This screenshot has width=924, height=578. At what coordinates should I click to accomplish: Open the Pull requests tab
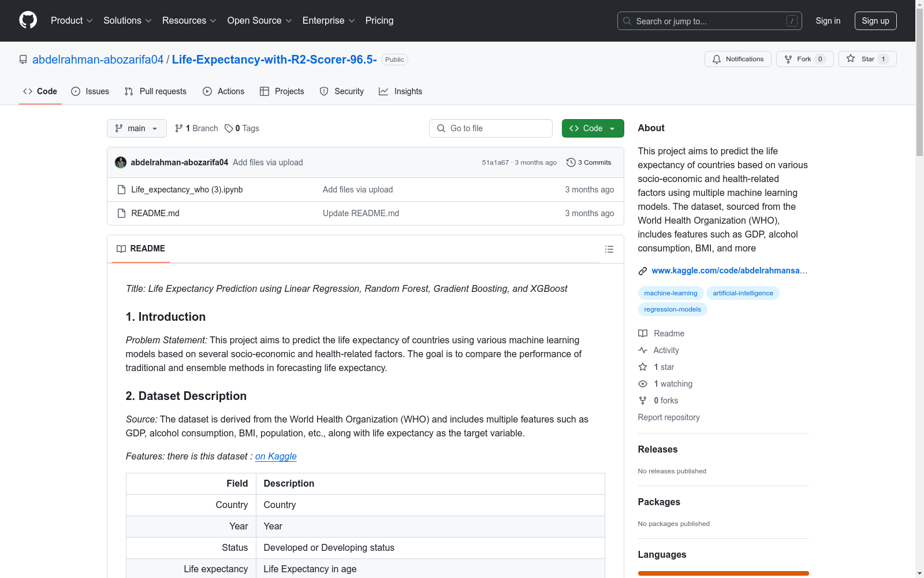[x=155, y=91]
